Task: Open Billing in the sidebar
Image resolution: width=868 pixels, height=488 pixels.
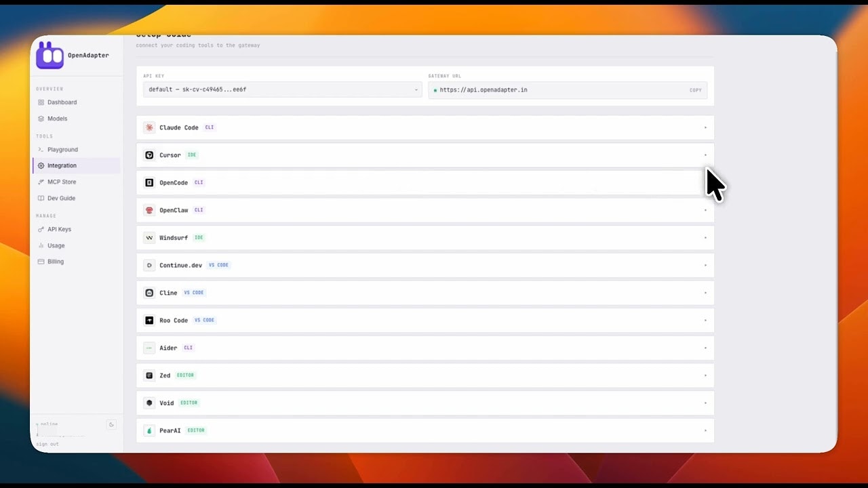Action: click(76, 262)
